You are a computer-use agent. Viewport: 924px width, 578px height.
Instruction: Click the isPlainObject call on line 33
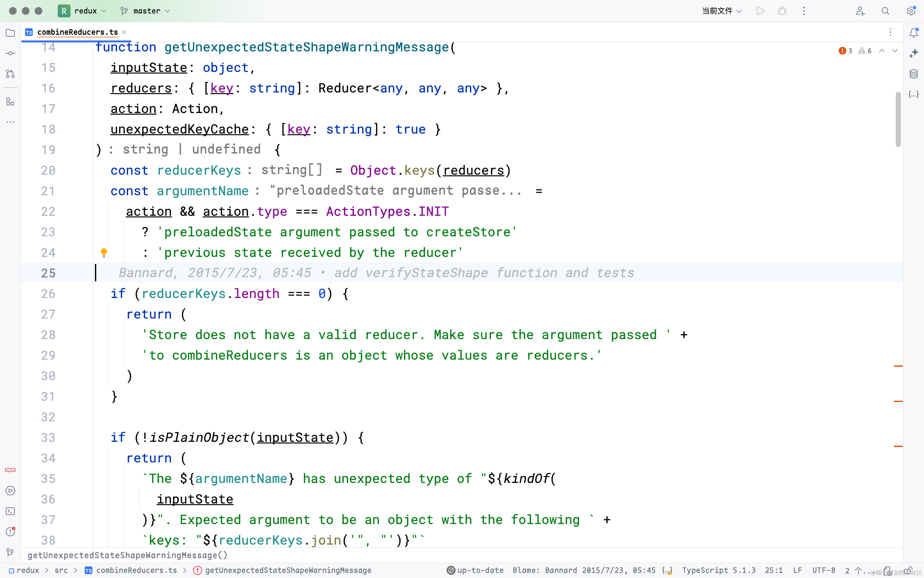click(x=199, y=437)
